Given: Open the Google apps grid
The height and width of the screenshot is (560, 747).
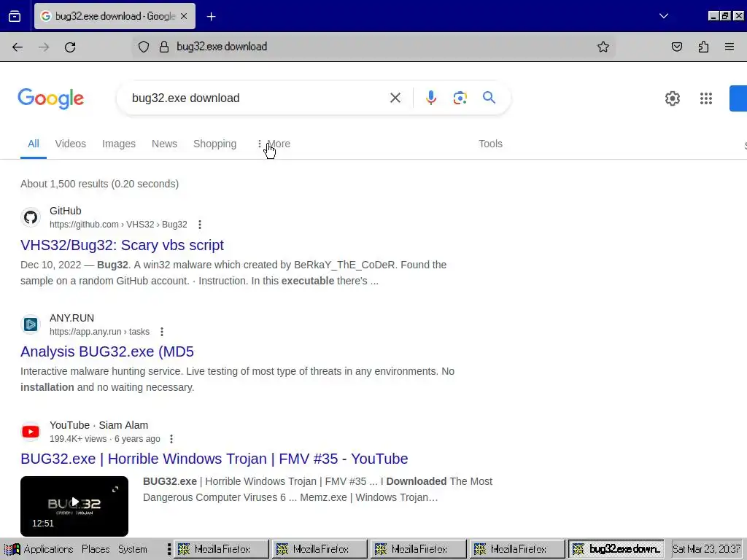Looking at the screenshot, I should (x=706, y=98).
